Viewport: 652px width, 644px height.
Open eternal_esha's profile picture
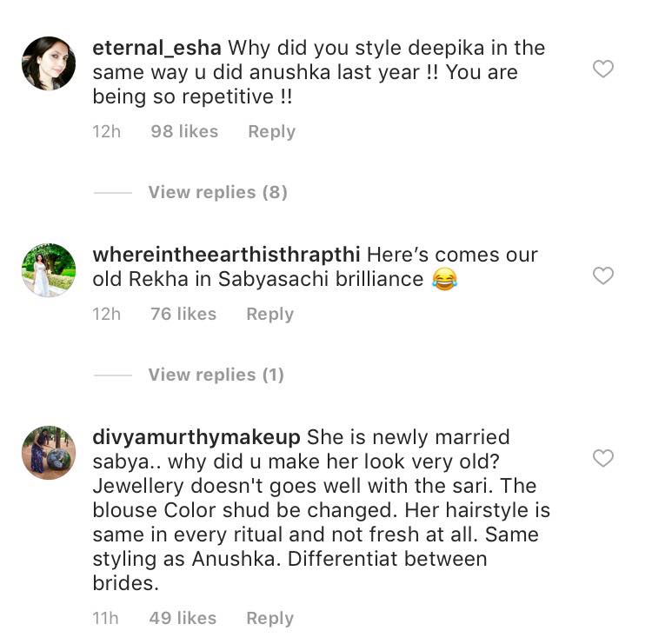48,63
